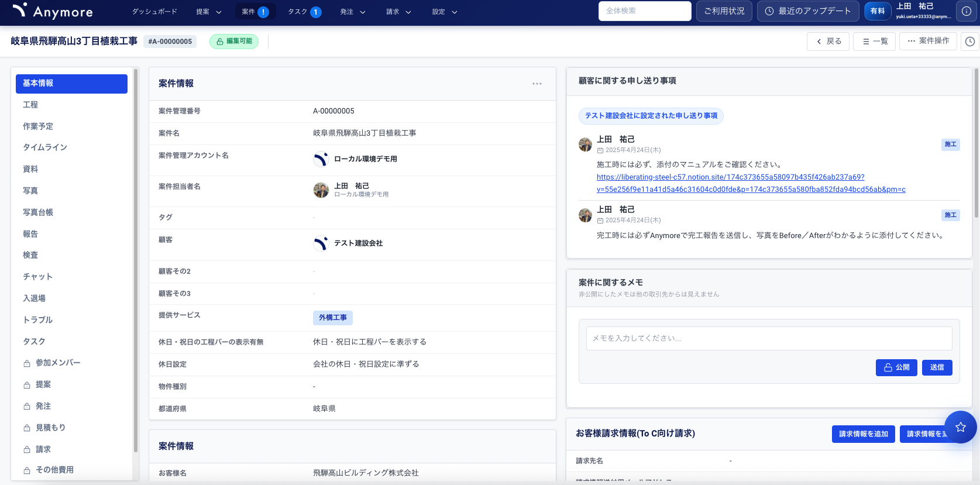
Task: Expand the 請求 dropdown in top nav
Action: click(398, 12)
